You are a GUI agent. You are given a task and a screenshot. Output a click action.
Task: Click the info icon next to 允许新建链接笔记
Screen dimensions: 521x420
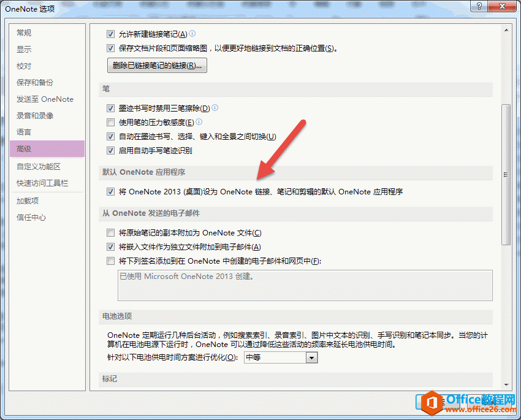pos(191,34)
